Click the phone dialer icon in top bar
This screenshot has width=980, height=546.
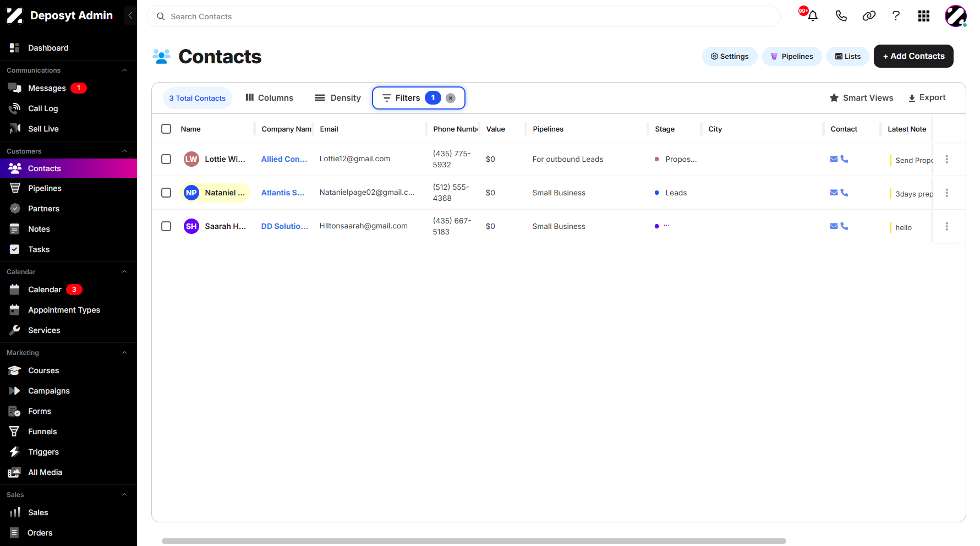[x=841, y=16]
